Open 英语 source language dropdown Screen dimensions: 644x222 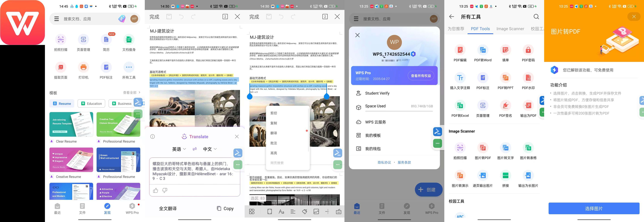pyautogui.click(x=179, y=149)
